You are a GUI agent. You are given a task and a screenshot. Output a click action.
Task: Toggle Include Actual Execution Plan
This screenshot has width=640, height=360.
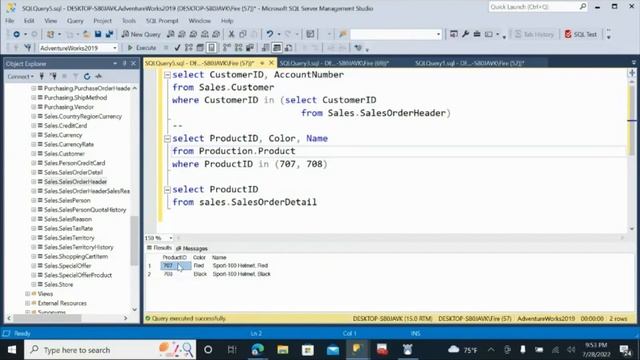(x=227, y=48)
